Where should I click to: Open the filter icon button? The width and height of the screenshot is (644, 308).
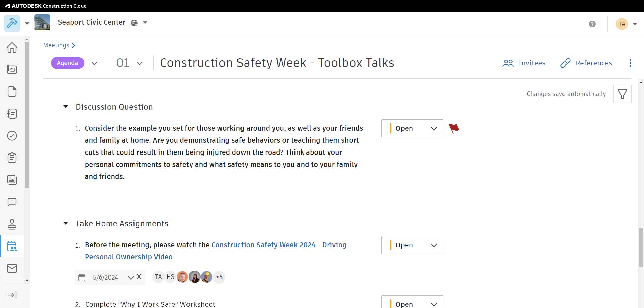[x=622, y=94]
